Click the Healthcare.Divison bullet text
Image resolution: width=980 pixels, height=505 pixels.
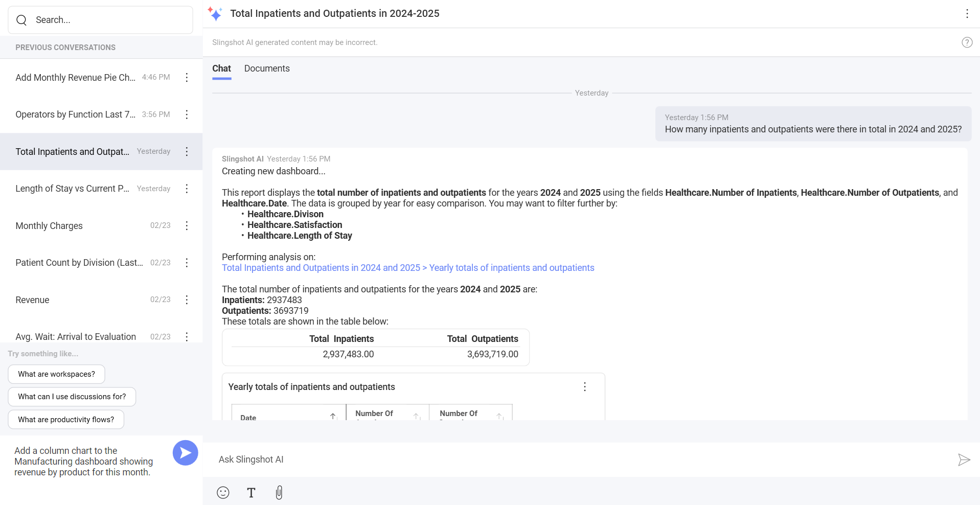[x=285, y=214]
